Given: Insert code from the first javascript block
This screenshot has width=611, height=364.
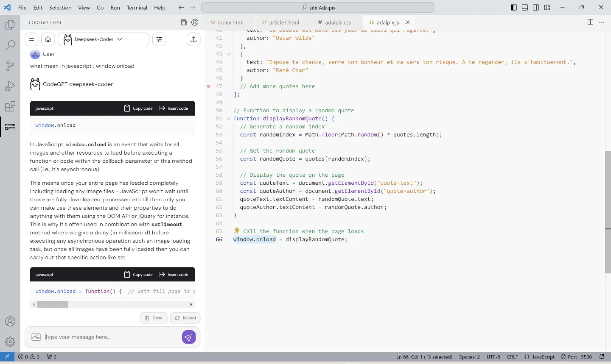Looking at the screenshot, I should 173,108.
